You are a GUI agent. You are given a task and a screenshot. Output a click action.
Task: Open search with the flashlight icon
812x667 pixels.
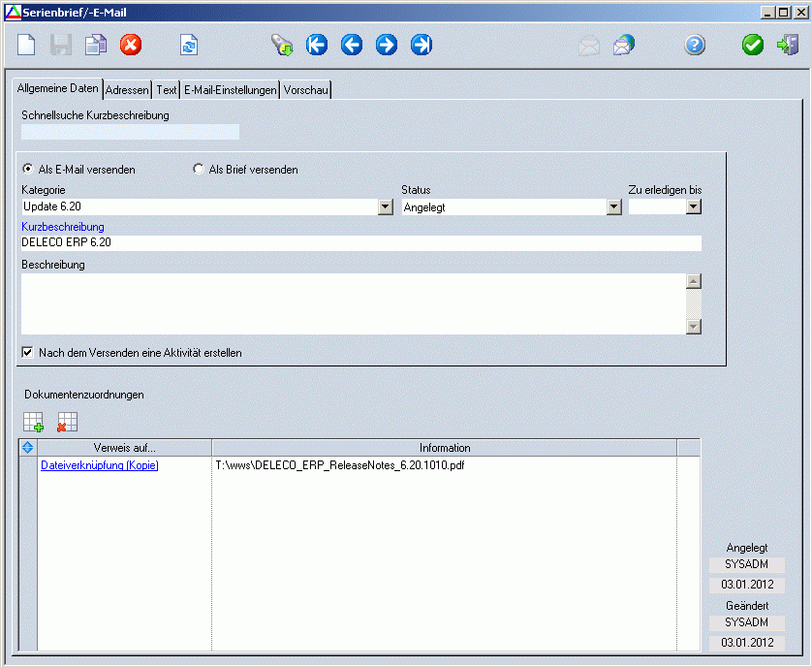click(x=282, y=45)
